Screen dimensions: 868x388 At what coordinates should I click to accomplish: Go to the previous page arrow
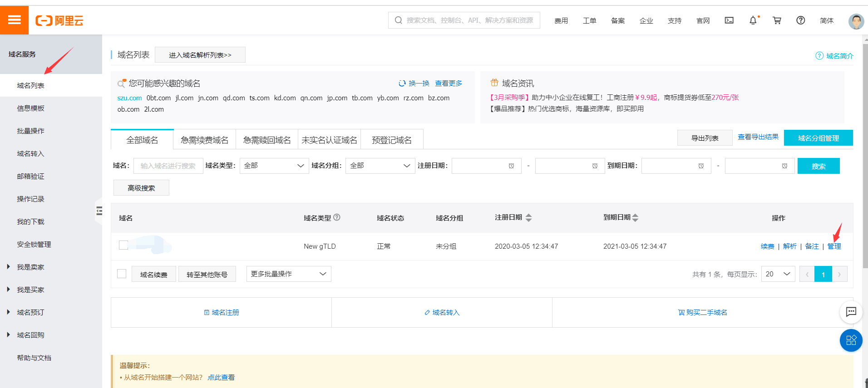[807, 274]
